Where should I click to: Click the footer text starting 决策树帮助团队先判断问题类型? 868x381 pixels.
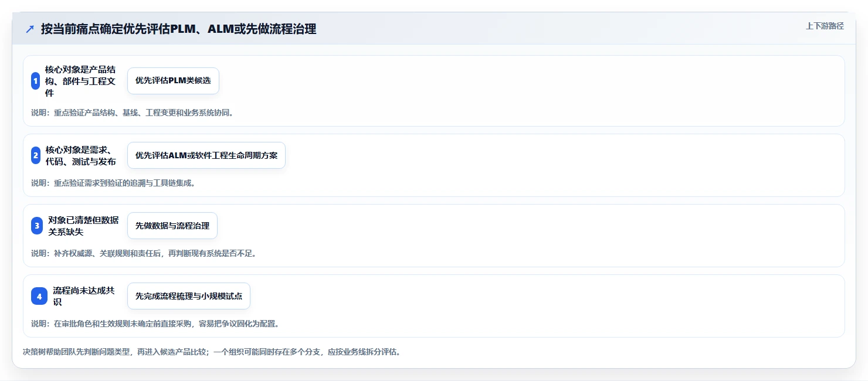coord(211,352)
